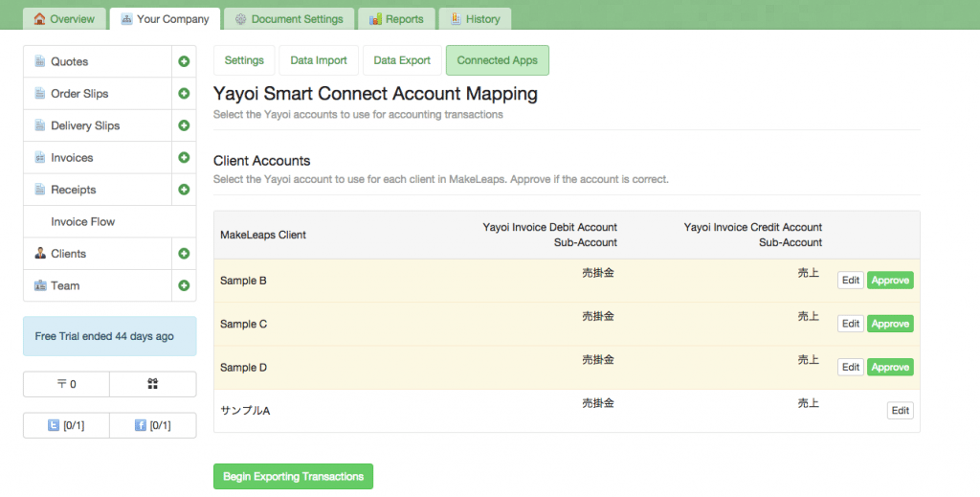The image size is (980, 497).
Task: Open the Settings sub-tab
Action: point(244,60)
